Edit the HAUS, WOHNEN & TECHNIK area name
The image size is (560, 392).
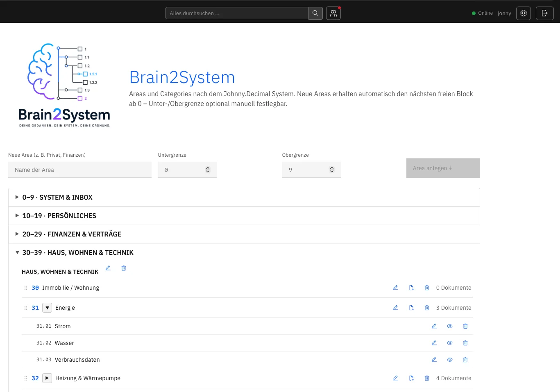[x=108, y=268]
